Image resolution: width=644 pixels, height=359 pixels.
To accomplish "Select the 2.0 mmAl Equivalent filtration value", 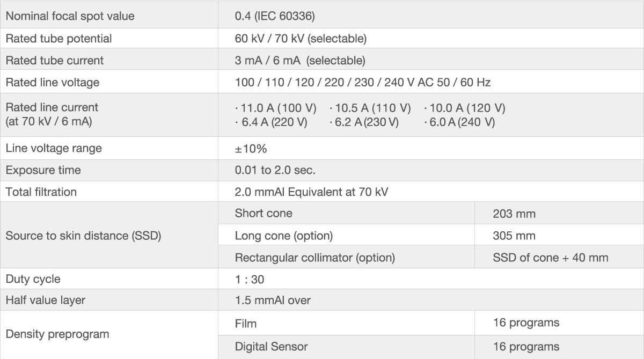I will (x=311, y=192).
